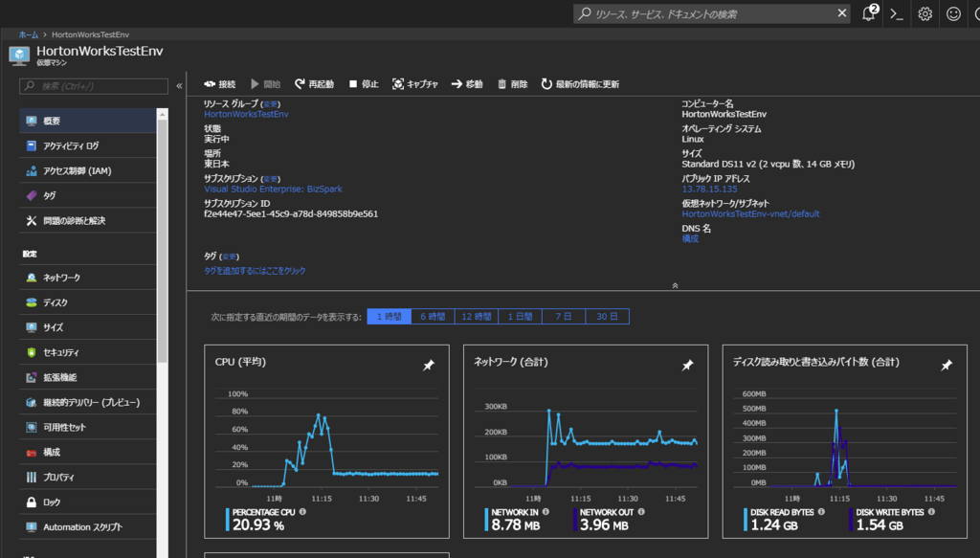Select the 1 日間 time range

(520, 316)
